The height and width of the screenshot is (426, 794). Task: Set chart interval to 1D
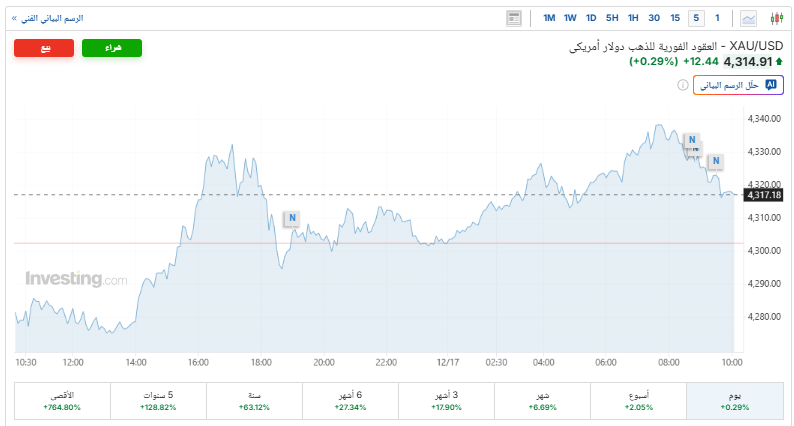pos(591,18)
